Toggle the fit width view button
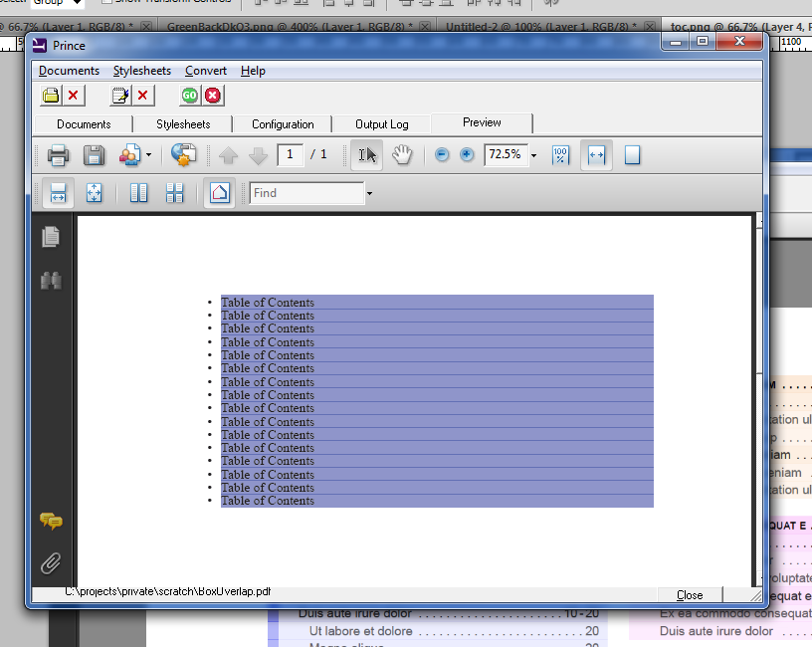The image size is (812, 647). click(596, 155)
